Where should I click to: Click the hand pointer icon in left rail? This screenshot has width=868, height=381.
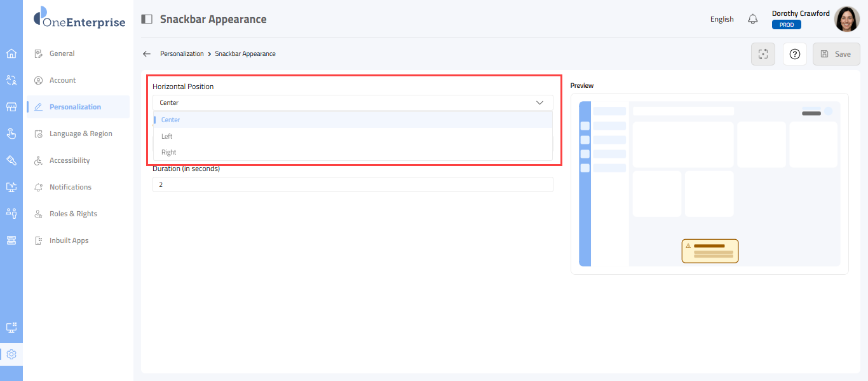click(11, 134)
